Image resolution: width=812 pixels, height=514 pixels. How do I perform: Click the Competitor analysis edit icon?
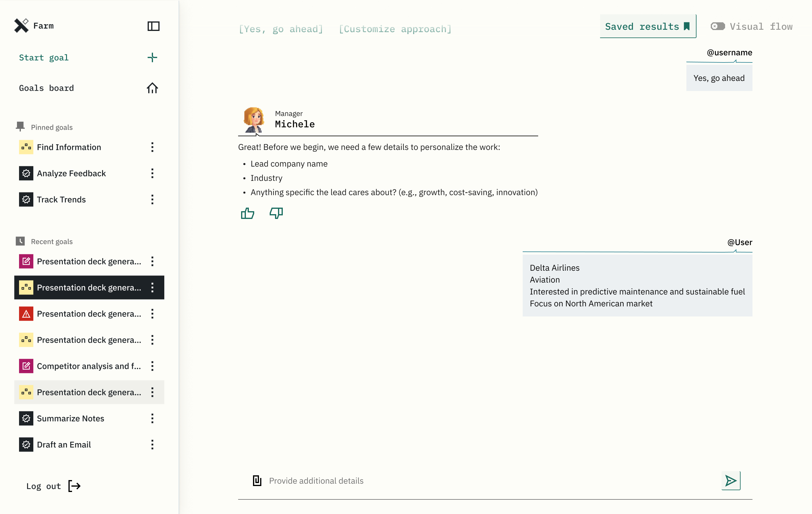tap(26, 366)
